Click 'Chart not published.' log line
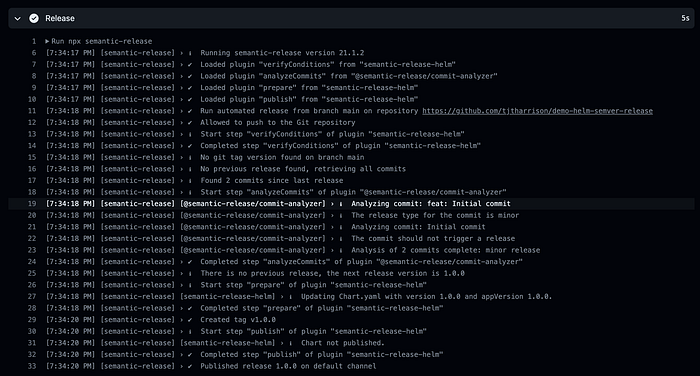The width and height of the screenshot is (700, 376). (343, 343)
